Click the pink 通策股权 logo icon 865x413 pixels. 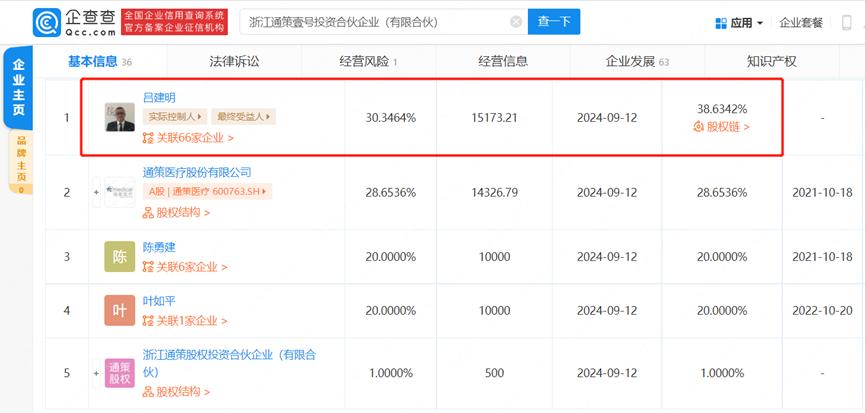[x=119, y=372]
